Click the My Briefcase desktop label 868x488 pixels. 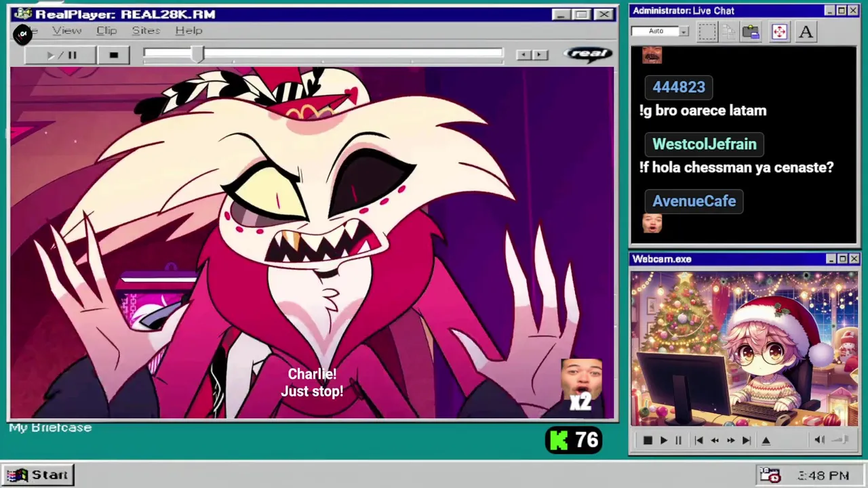coord(50,428)
